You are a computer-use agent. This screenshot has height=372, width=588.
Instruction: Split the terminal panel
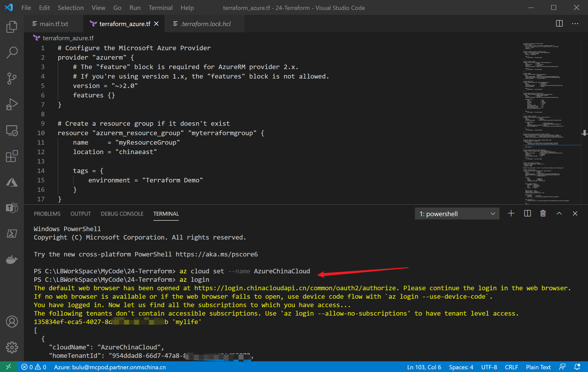pyautogui.click(x=527, y=213)
